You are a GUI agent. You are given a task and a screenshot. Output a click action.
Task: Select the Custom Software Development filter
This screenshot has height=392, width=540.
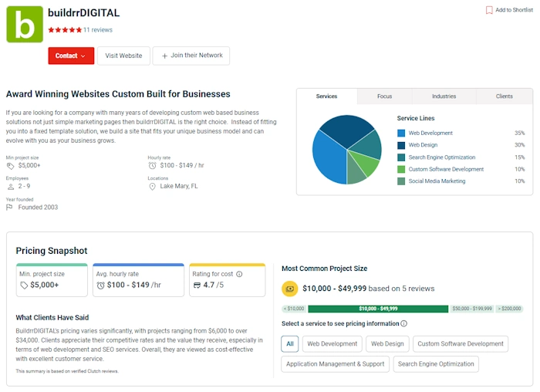tap(461, 344)
